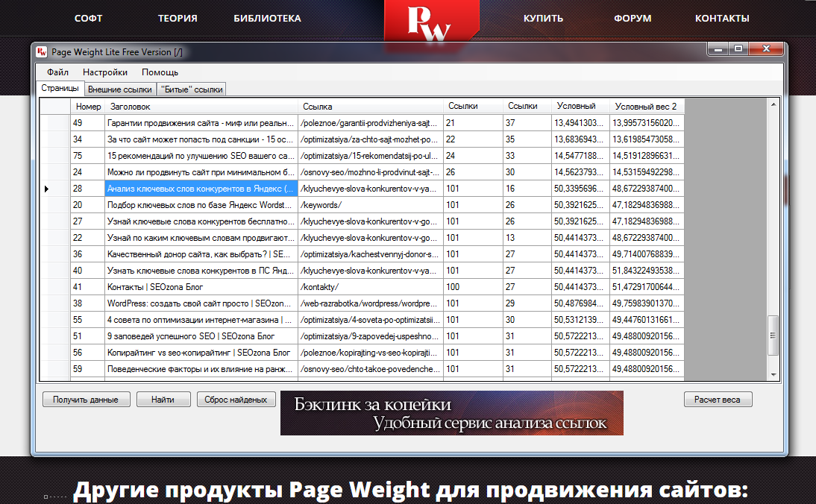Viewport: 816px width, 504px height.
Task: Open the Настройки menu
Action: pos(104,72)
